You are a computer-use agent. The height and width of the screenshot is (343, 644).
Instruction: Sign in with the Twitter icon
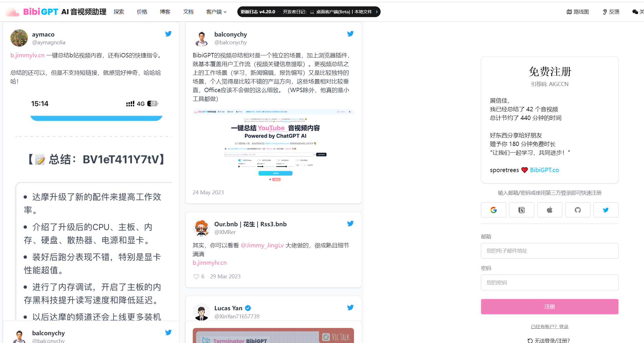606,210
